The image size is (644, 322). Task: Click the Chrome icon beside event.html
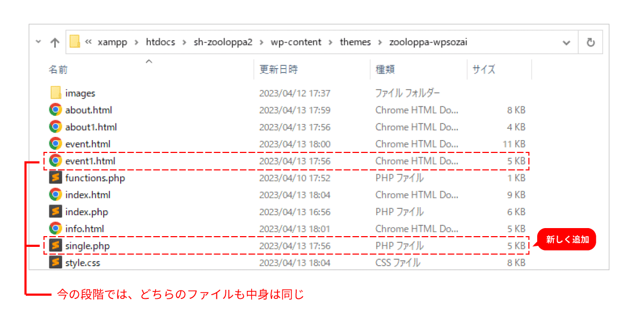pyautogui.click(x=55, y=144)
